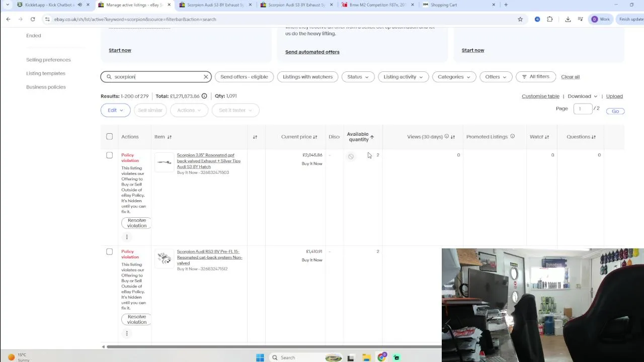Open the Download dropdown
Image resolution: width=644 pixels, height=362 pixels.
(582, 96)
